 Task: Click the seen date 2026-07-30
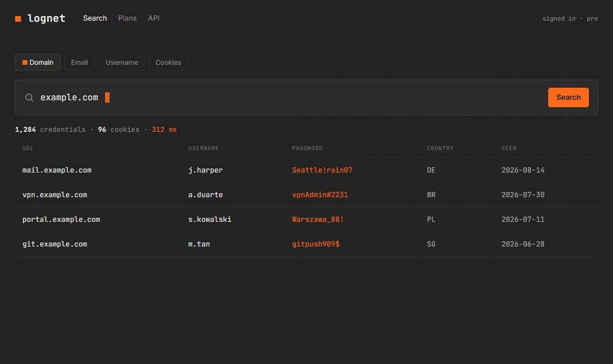click(523, 195)
